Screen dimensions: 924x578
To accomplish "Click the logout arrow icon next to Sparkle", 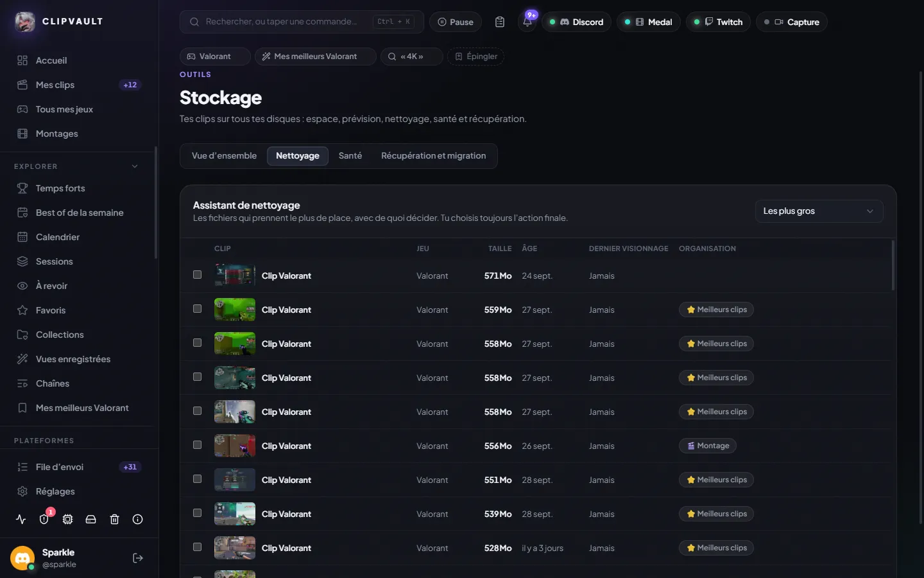I will pos(137,558).
